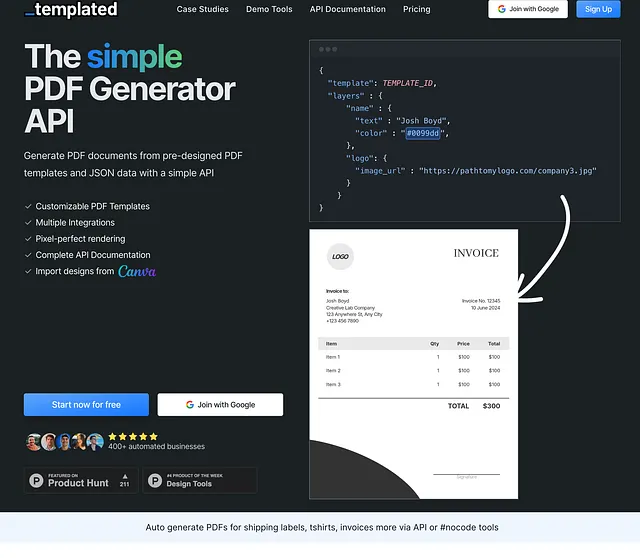Open the Pricing page
Image resolution: width=640 pixels, height=558 pixels.
click(x=416, y=9)
